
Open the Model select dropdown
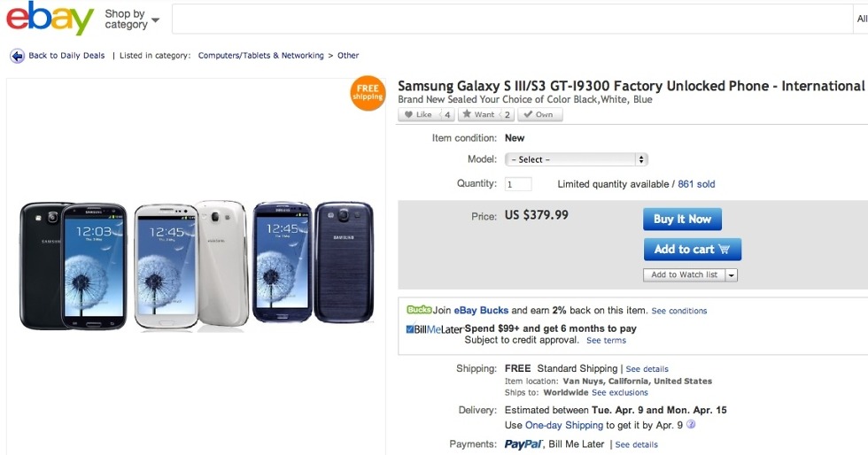577,160
